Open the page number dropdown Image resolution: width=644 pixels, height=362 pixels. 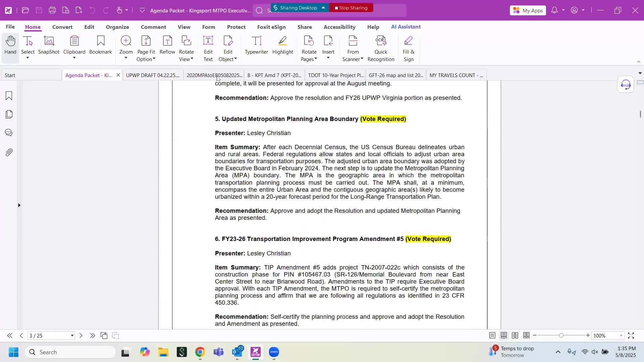(72, 336)
